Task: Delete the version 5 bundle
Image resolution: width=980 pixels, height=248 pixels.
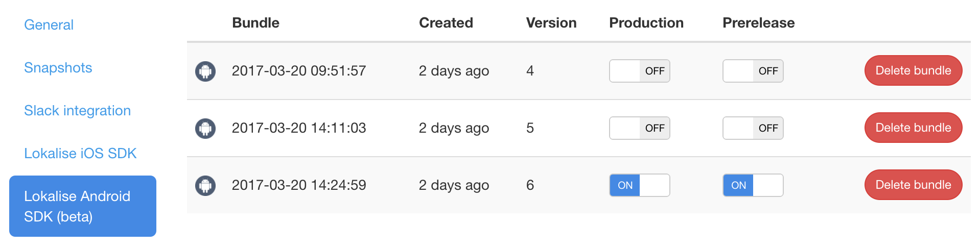Action: [913, 128]
